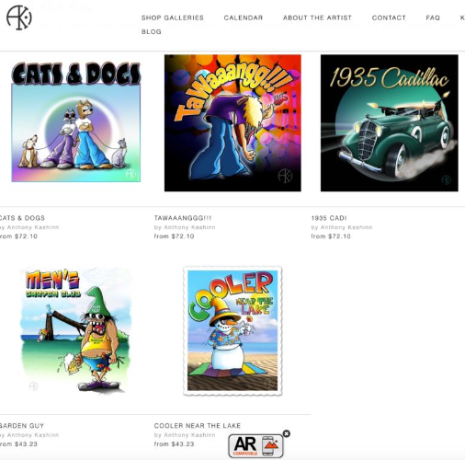The image size is (465, 460).
Task: Click the TAWAAANGGG!!! title link
Action: click(183, 218)
